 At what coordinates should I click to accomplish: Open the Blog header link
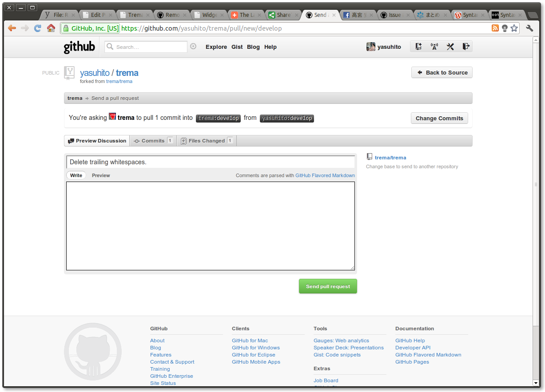click(253, 47)
